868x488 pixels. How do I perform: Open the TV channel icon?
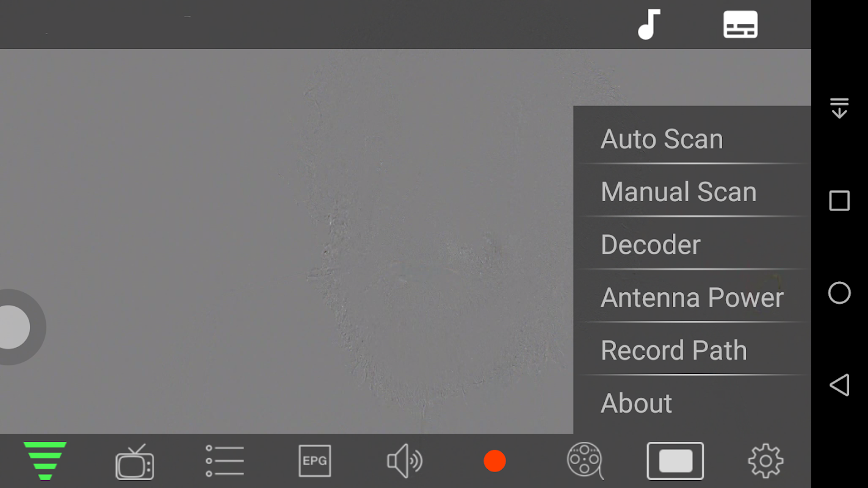(x=135, y=462)
